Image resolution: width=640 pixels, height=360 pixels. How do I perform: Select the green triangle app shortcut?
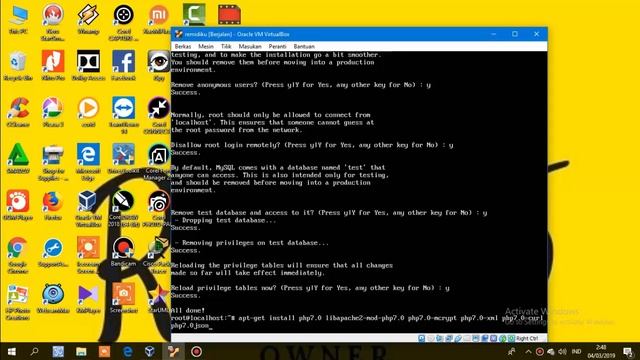(18, 158)
